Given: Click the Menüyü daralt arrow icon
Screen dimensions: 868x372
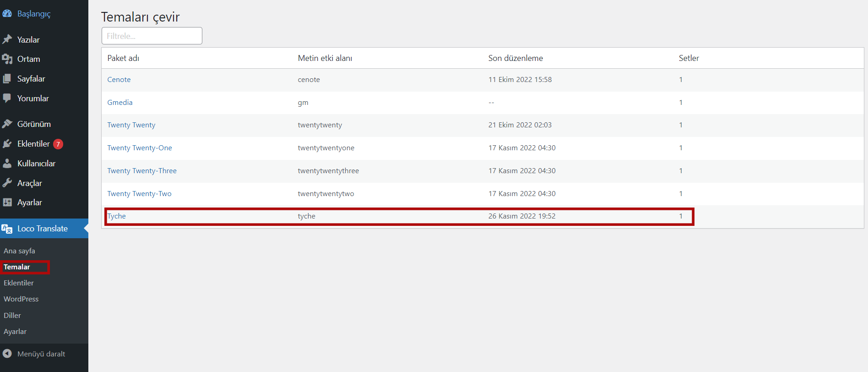Looking at the screenshot, I should coord(7,354).
